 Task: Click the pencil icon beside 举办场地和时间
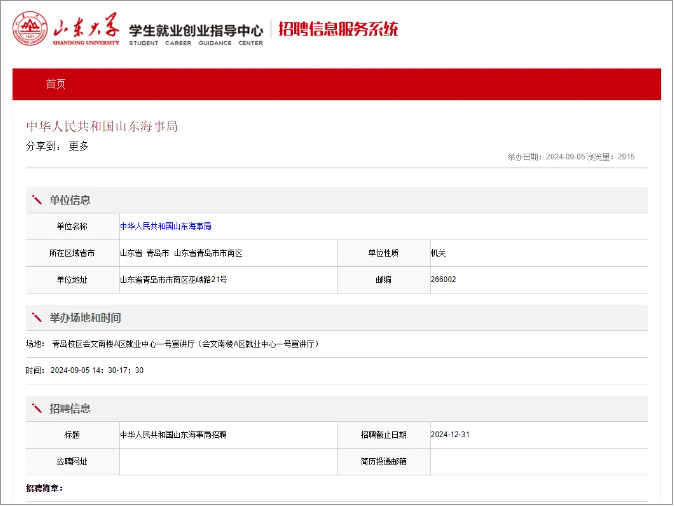[37, 318]
